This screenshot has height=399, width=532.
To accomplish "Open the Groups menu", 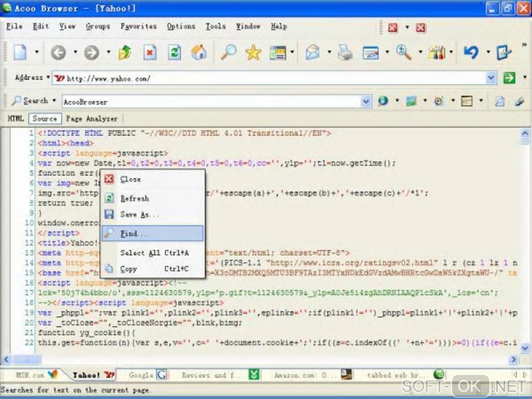I will coord(98,27).
